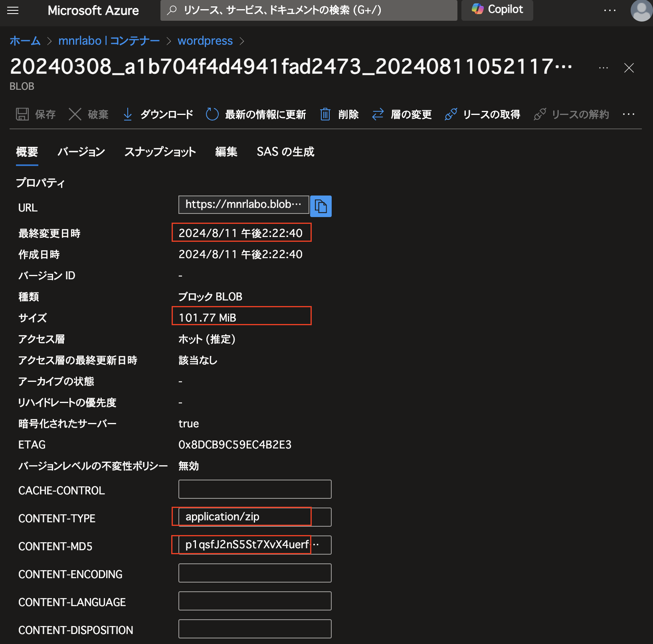Open more toolbar commands via ellipsis
The image size is (653, 644).
(x=628, y=115)
